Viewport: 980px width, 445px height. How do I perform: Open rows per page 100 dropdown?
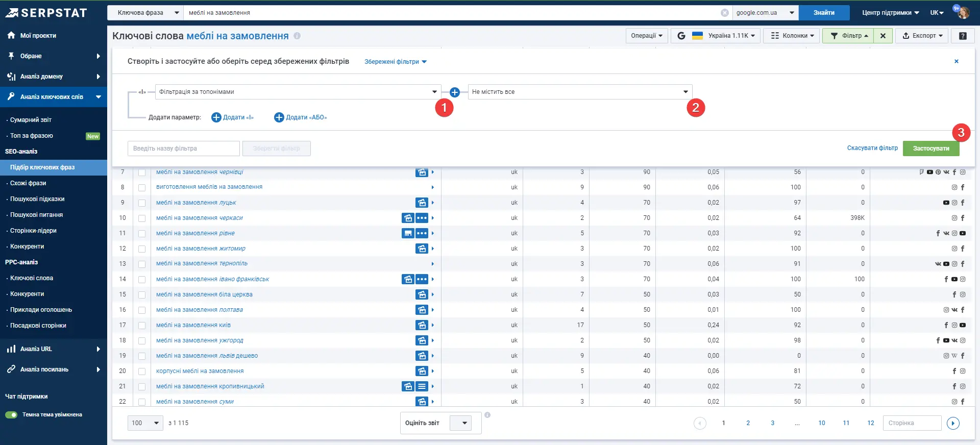click(x=145, y=423)
